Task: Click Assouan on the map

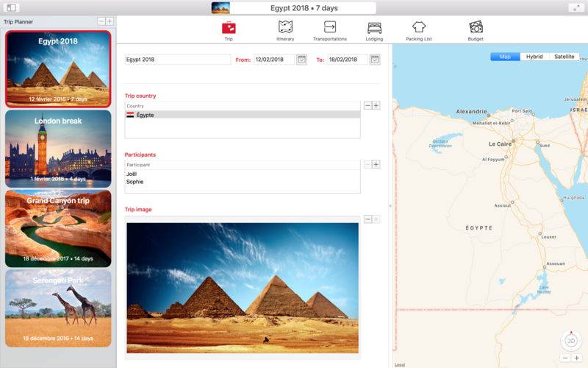Action: coord(556,263)
